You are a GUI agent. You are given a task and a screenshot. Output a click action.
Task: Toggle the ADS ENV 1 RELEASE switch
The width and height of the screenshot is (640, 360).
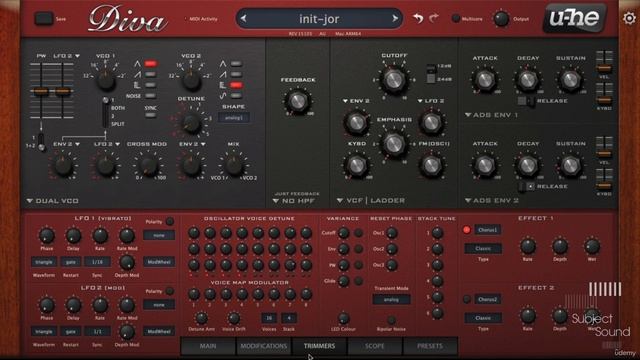526,101
